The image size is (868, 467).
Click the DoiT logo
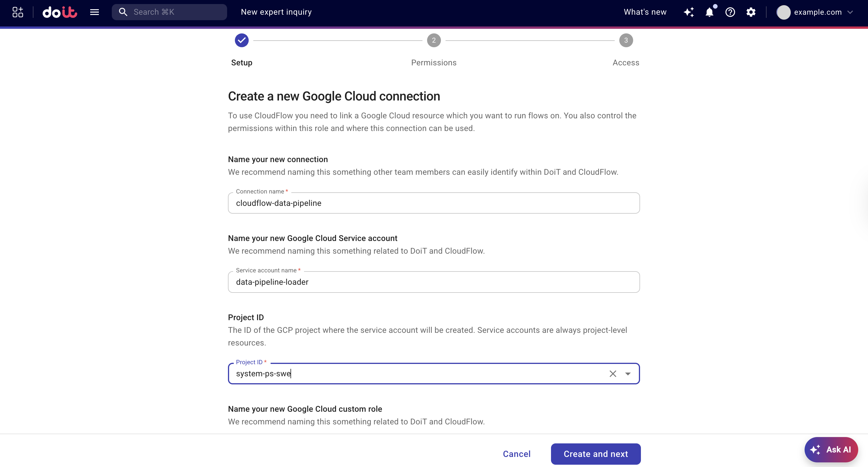click(x=60, y=12)
